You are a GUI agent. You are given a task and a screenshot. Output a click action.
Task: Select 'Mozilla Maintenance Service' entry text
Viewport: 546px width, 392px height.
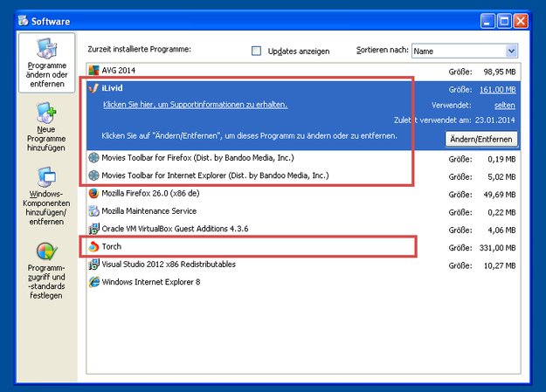point(149,211)
